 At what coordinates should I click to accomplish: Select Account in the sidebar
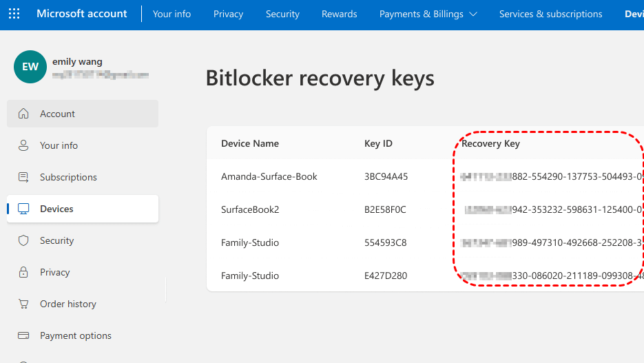point(83,114)
